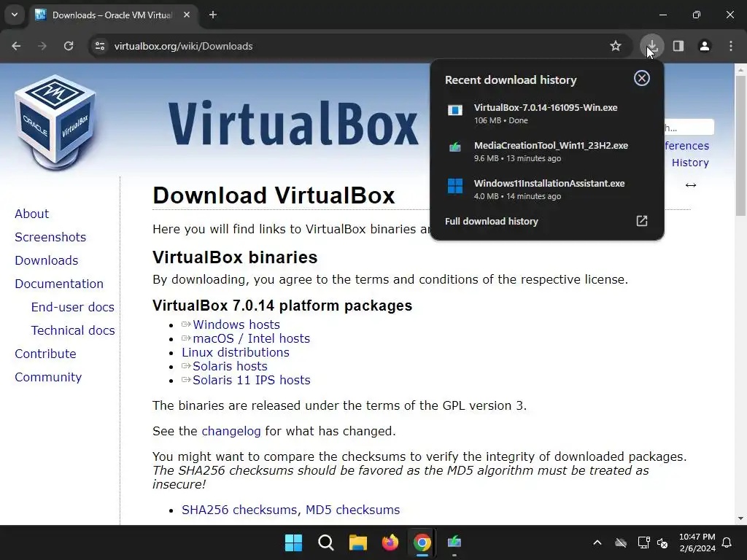Open the Downloads sidebar link

click(x=46, y=260)
